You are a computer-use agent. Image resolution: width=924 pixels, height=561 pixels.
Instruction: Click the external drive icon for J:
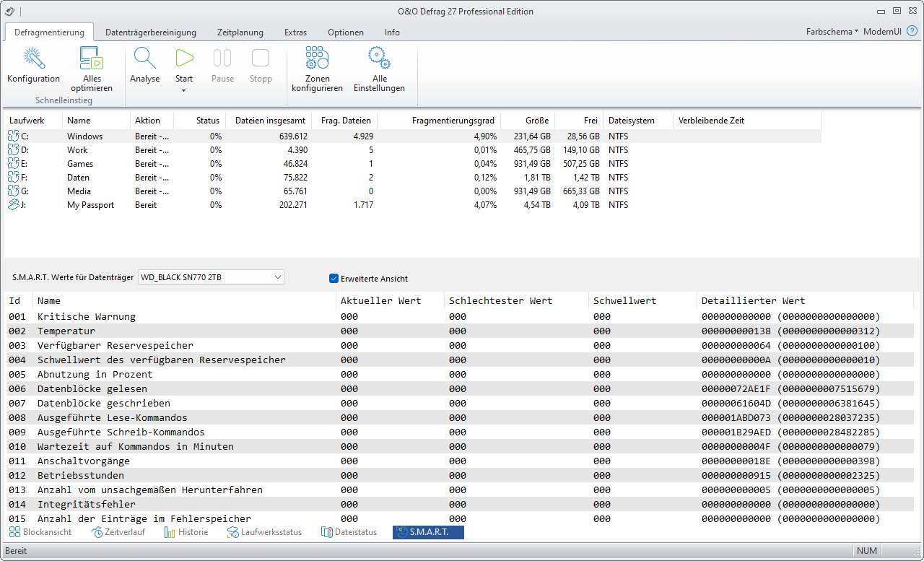click(x=14, y=205)
